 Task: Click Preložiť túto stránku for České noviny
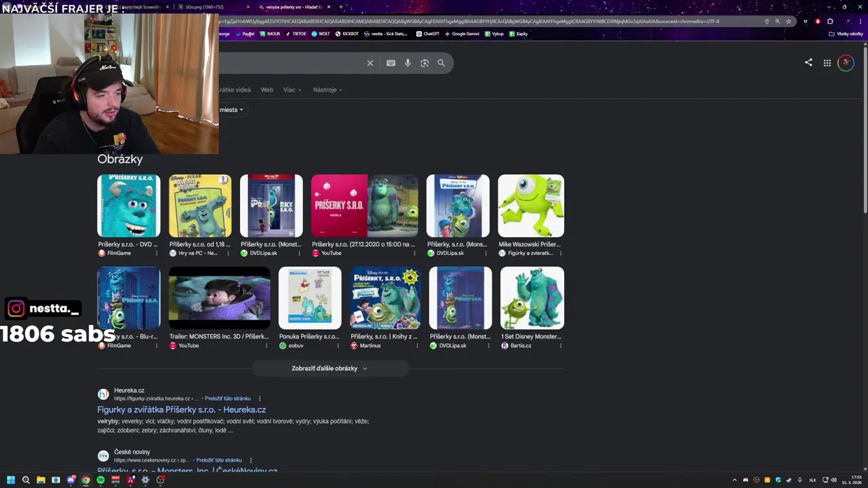(219, 460)
